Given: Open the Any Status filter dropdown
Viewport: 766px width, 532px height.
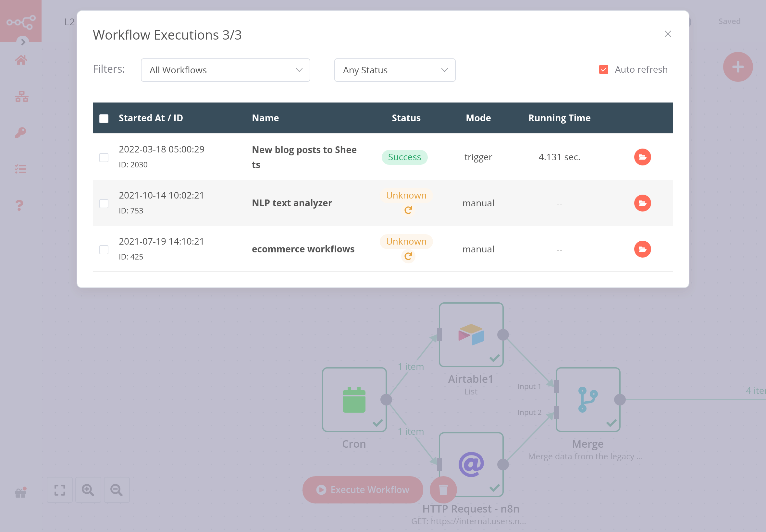Looking at the screenshot, I should click(394, 70).
